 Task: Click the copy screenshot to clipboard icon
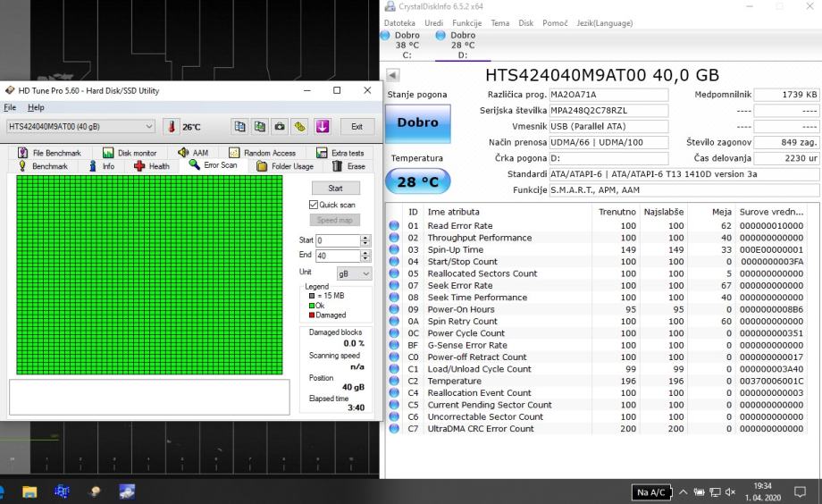pos(259,127)
